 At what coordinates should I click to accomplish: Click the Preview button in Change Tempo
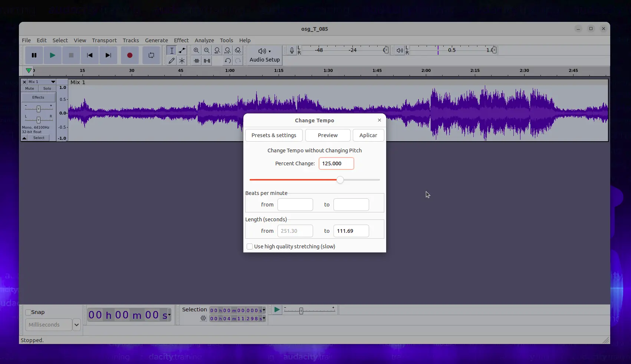point(328,135)
